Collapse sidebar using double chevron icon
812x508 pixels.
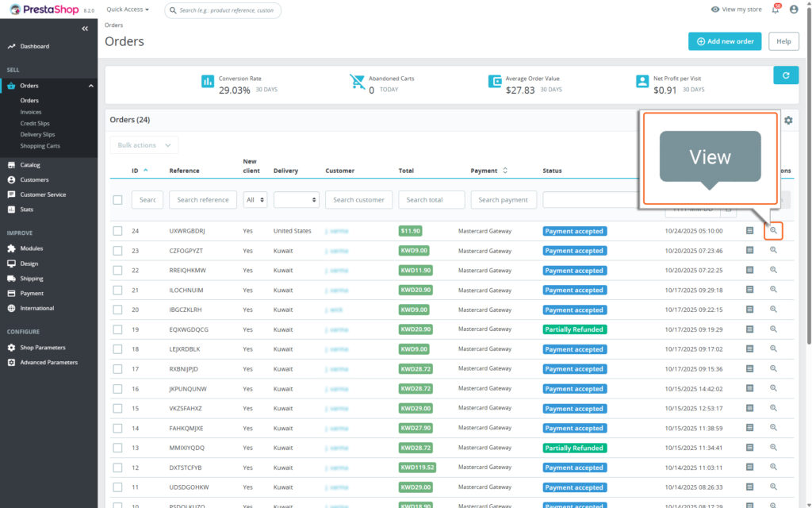(x=85, y=29)
